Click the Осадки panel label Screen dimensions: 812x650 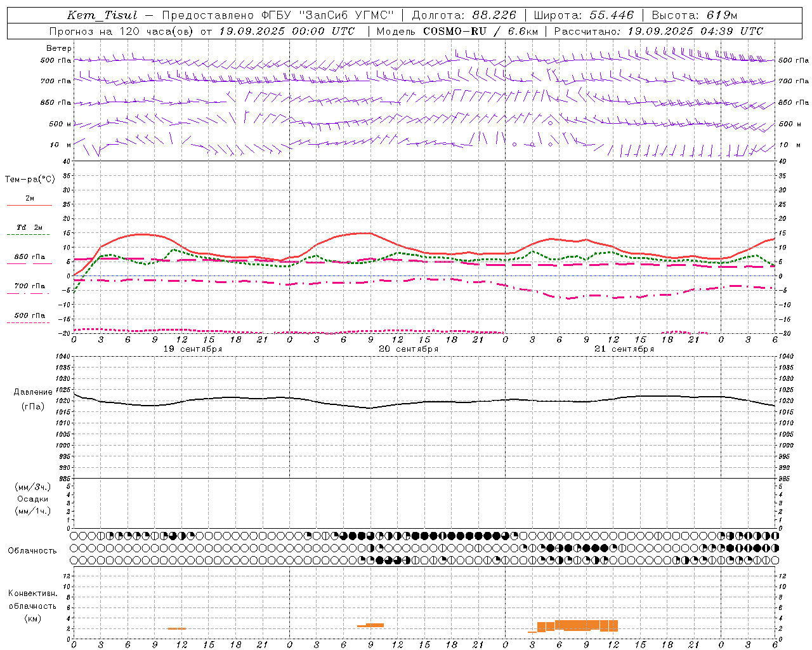click(x=33, y=499)
